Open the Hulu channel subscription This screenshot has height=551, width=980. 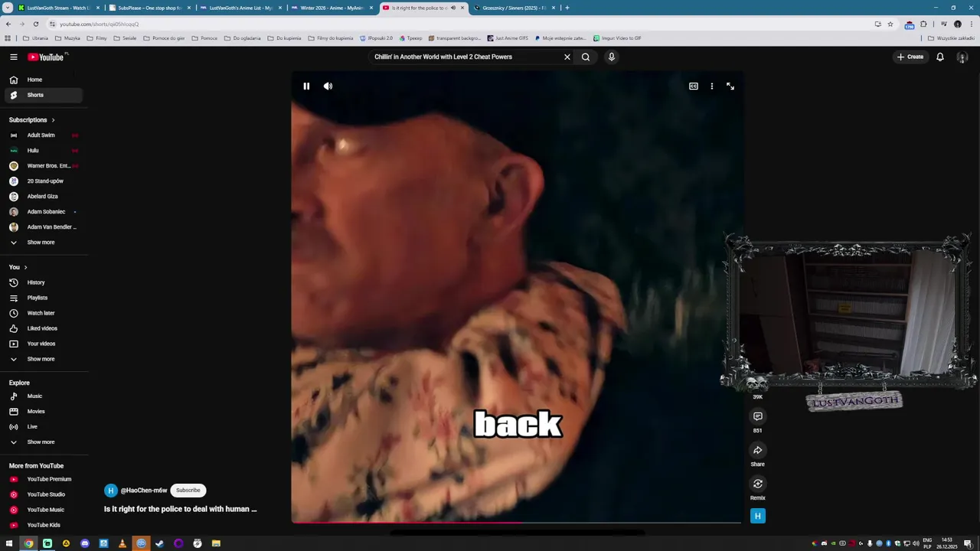tap(44, 151)
